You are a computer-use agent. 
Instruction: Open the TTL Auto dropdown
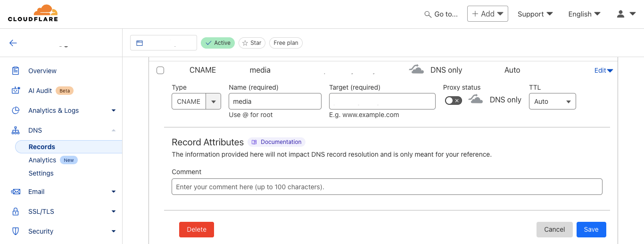(x=552, y=101)
